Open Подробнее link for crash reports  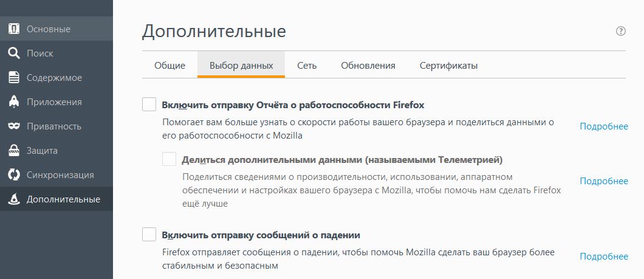[604, 257]
